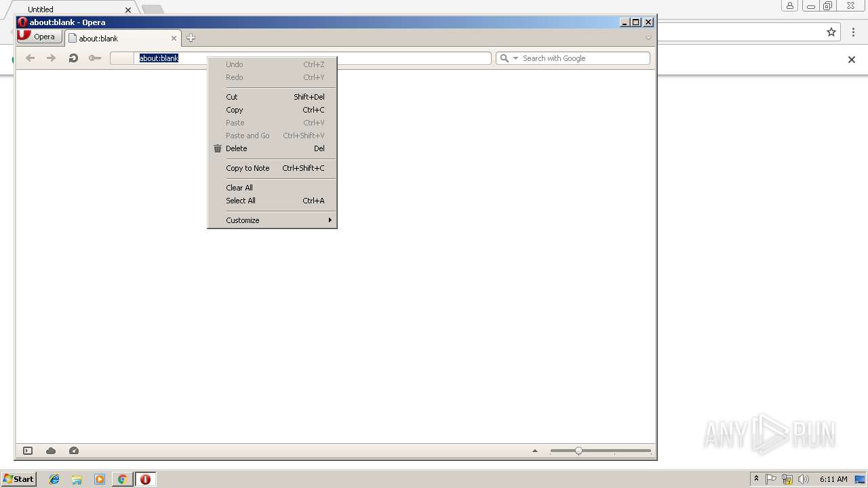Choose Delete from the context menu
This screenshot has width=868, height=488.
click(272, 148)
